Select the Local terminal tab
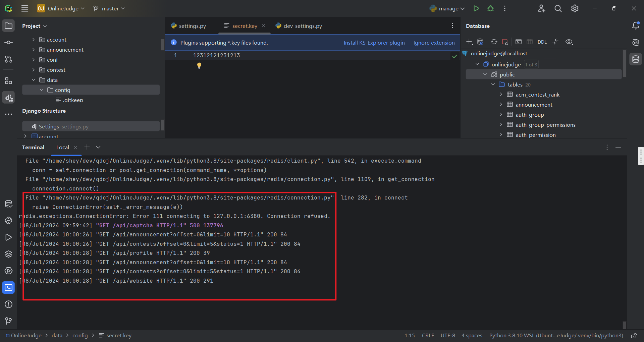 tap(63, 147)
